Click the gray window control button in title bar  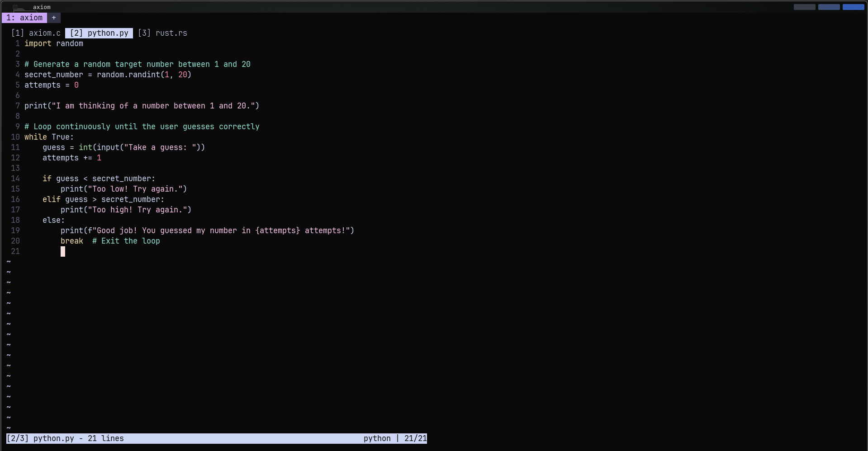coord(804,7)
